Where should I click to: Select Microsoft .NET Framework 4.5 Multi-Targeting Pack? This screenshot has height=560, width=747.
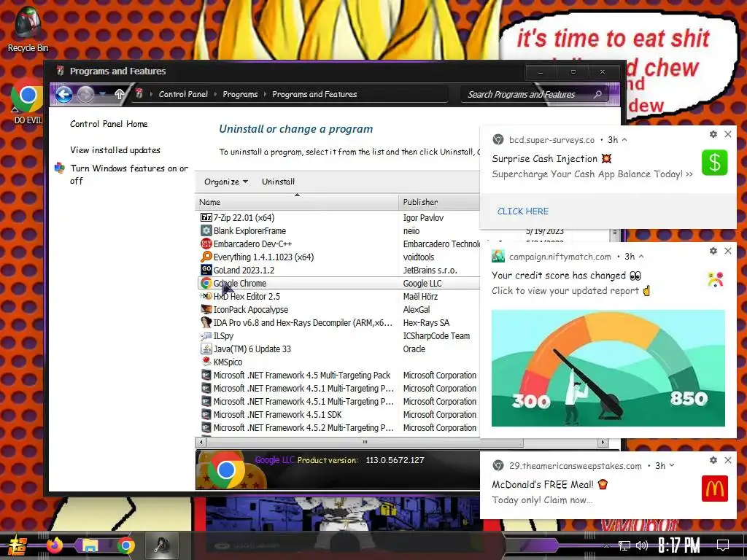(338, 376)
